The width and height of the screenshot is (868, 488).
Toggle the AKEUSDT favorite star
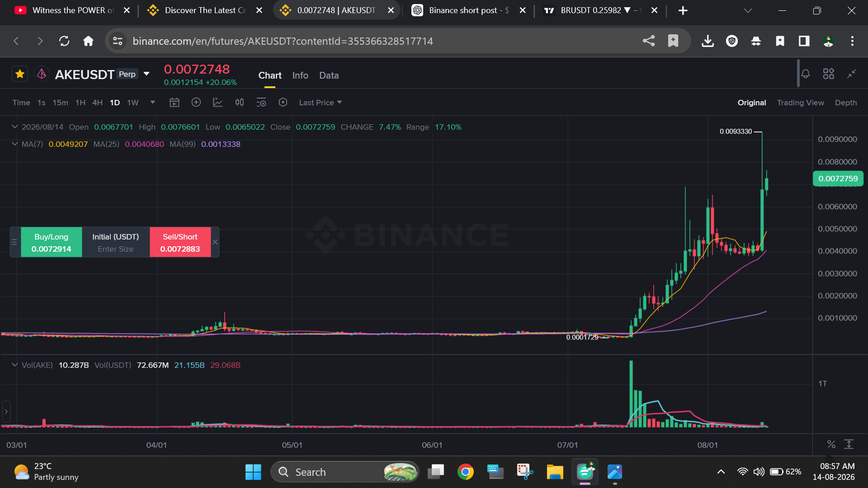pos(20,74)
